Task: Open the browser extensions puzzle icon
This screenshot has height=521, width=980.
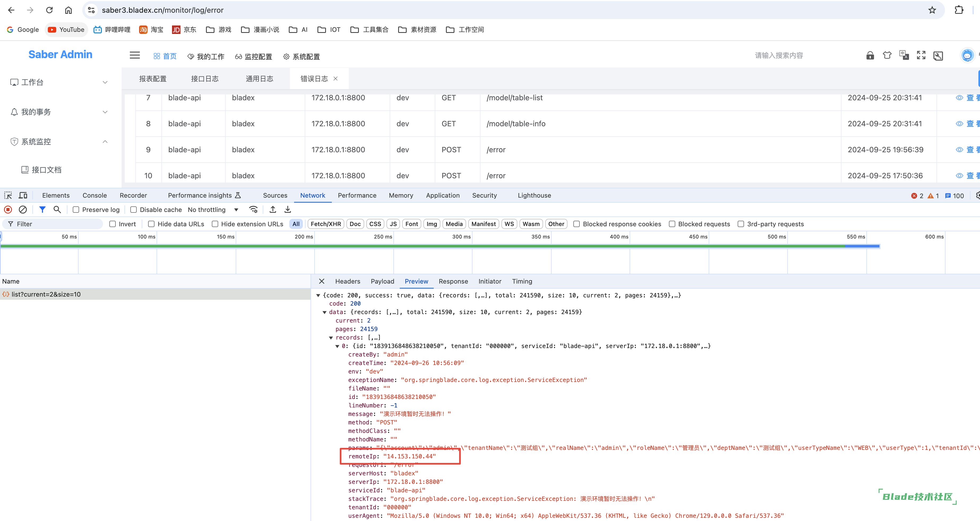Action: point(959,10)
